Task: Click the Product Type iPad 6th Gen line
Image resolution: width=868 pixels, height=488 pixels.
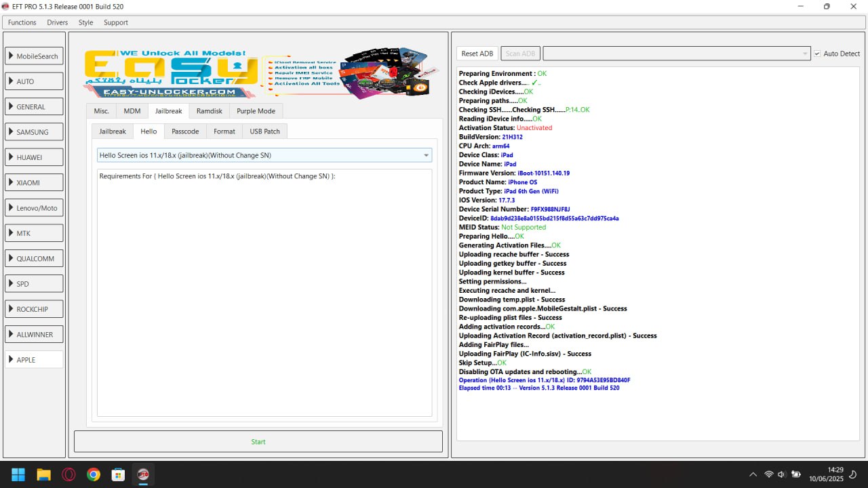Action: (509, 191)
